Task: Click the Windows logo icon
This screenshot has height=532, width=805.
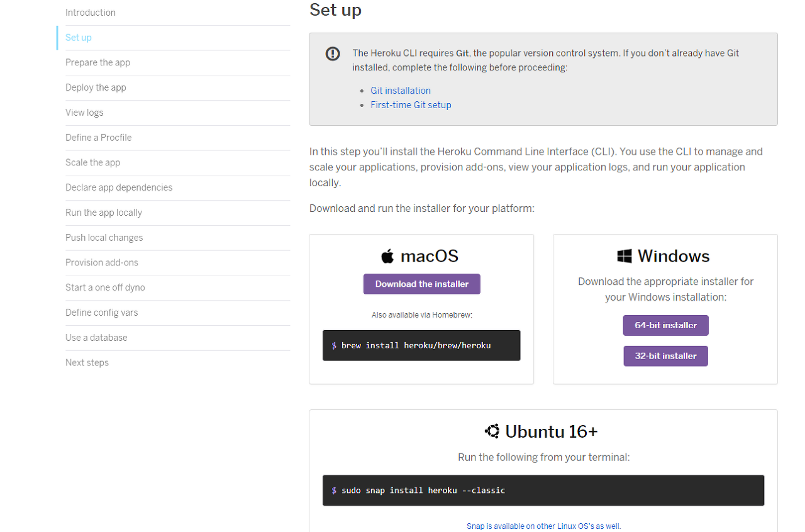Action: (x=625, y=256)
